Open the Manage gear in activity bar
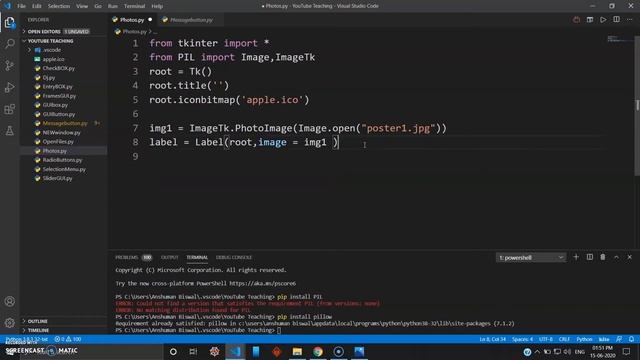The height and width of the screenshot is (360, 640). pyautogui.click(x=9, y=322)
